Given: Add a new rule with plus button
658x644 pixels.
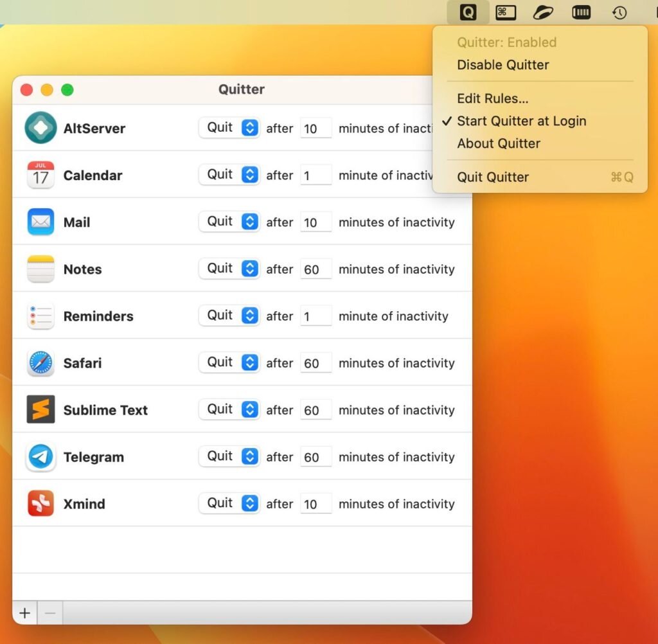Looking at the screenshot, I should [25, 613].
